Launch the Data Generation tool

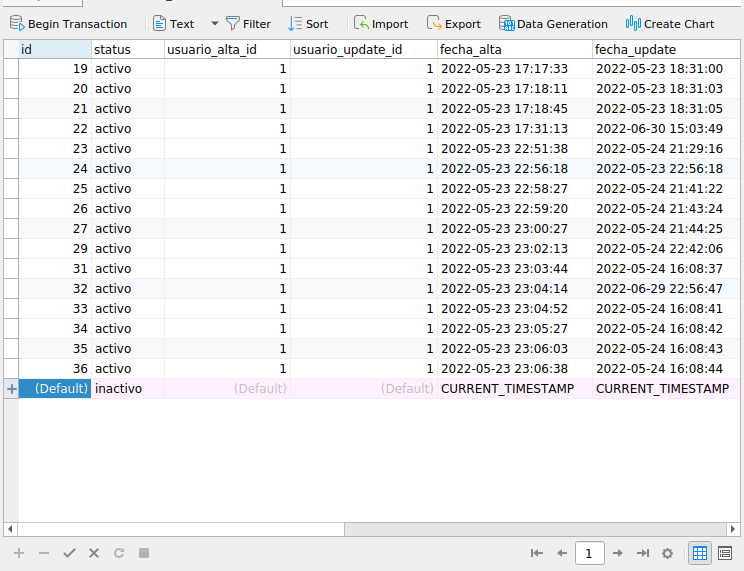[553, 24]
